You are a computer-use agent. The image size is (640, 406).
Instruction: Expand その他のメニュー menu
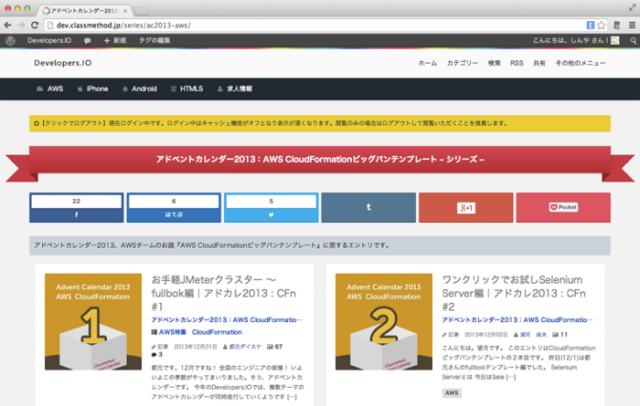pyautogui.click(x=580, y=63)
